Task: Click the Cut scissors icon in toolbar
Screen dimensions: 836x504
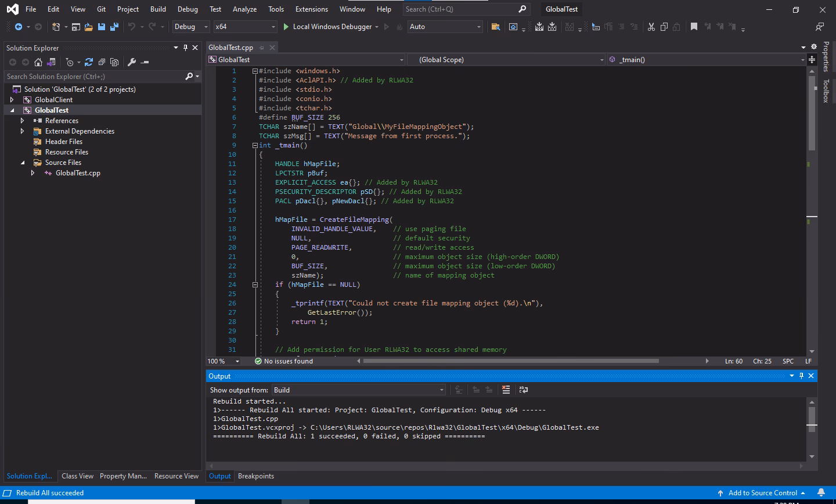Action: (651, 27)
